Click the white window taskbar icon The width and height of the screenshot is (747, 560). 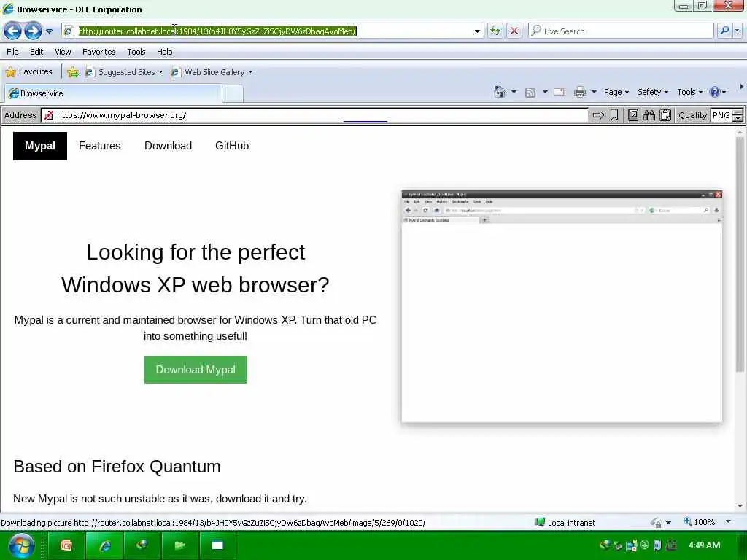217,545
